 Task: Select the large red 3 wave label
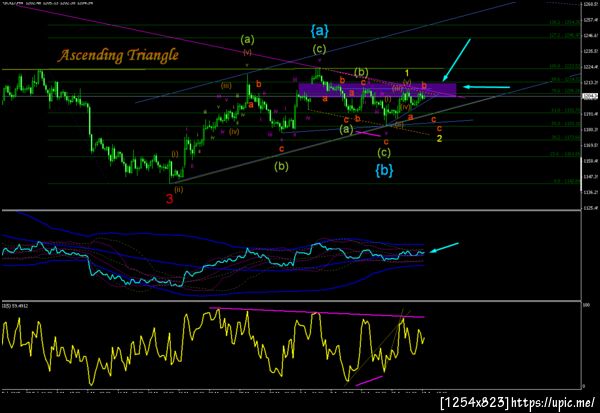click(x=170, y=199)
